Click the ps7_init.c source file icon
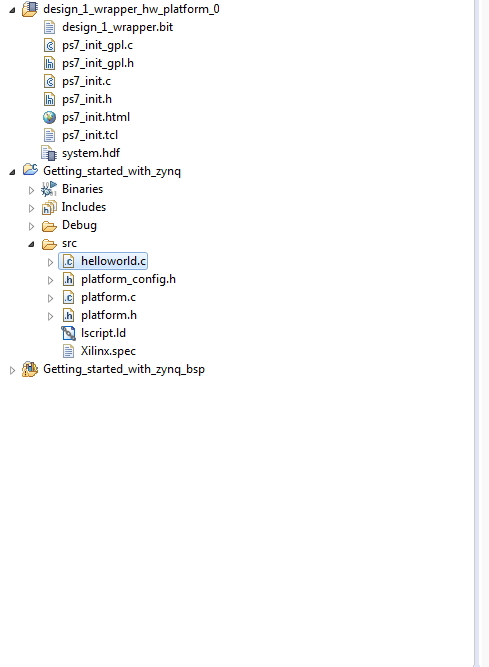489x667 pixels. tap(49, 81)
